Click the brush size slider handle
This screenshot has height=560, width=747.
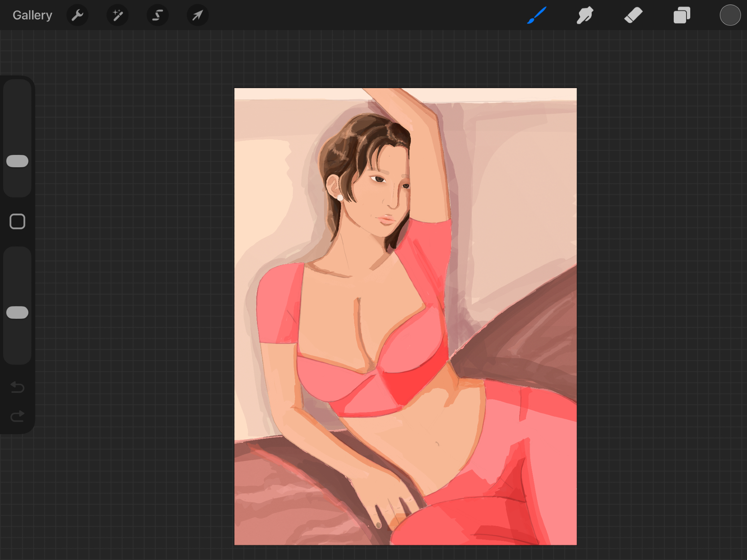pyautogui.click(x=18, y=161)
